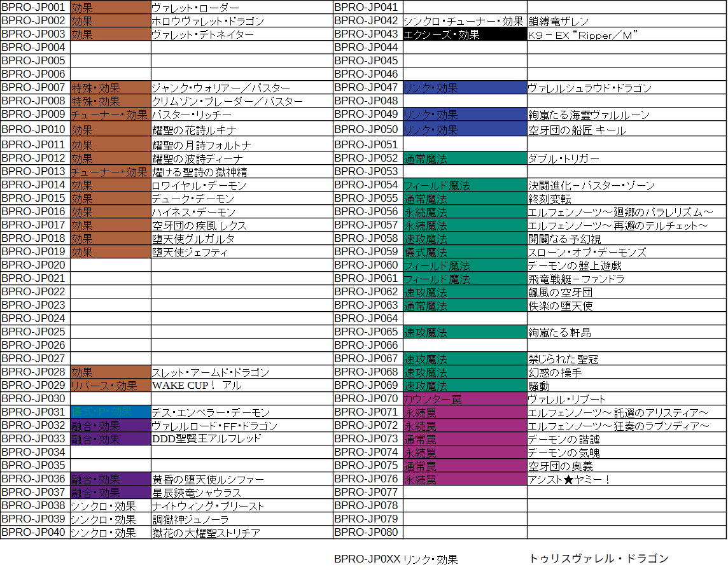Select the シンクロ・チューナー・効果 cell

pyautogui.click(x=464, y=21)
